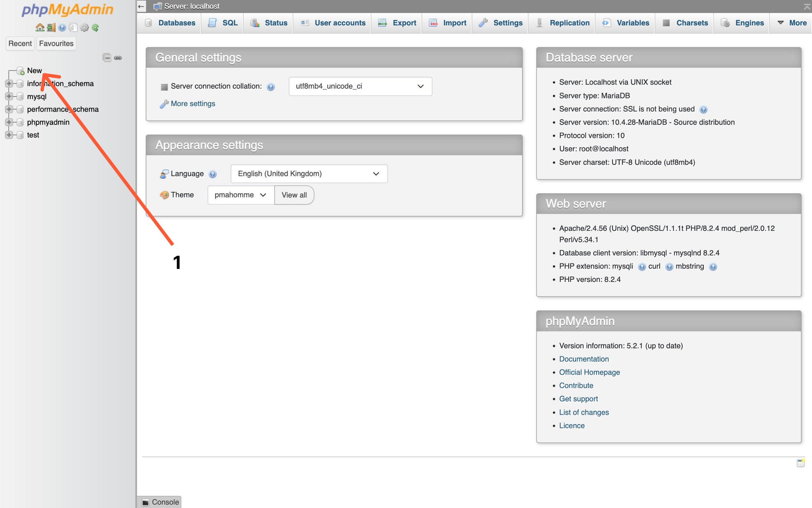Open SSL not being used help icon
Viewport: 812px width, 508px height.
tap(703, 110)
